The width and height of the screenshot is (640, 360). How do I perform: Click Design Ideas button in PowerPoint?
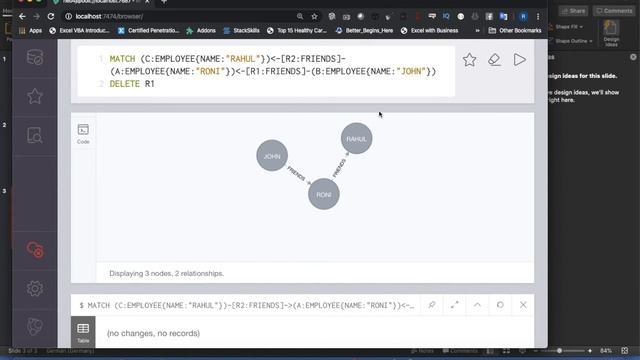click(x=611, y=33)
